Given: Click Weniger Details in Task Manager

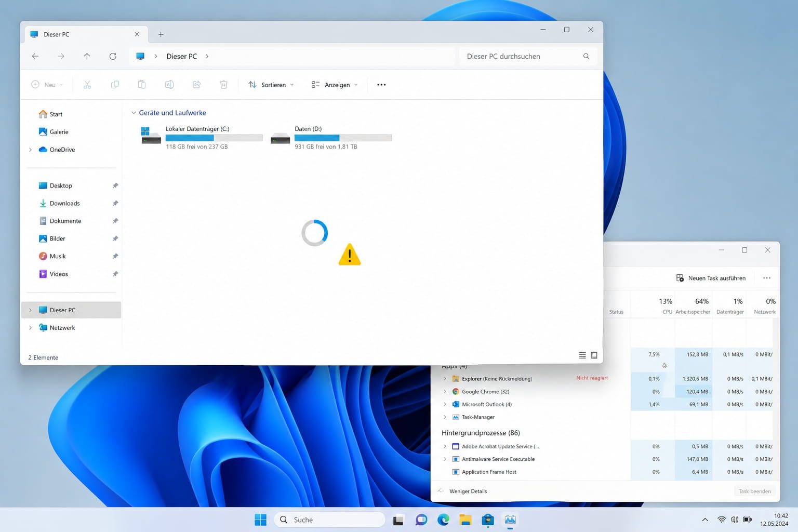Looking at the screenshot, I should 462,491.
